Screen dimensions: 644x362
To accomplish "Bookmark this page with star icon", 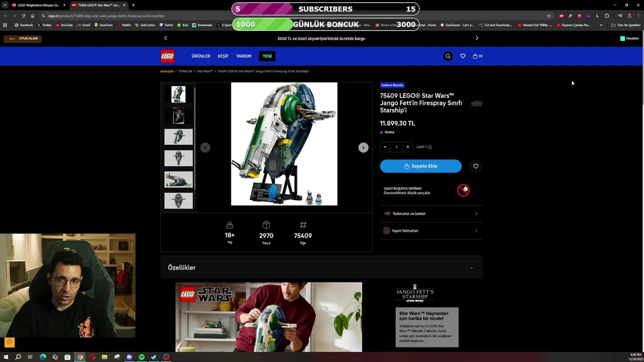I will (x=549, y=16).
